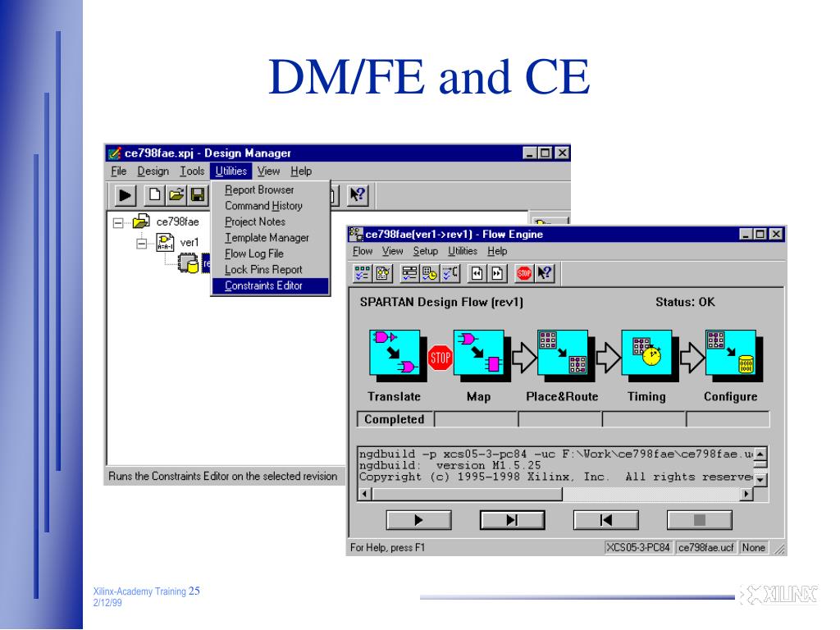
Task: Click log vertical scrollbar up arrow
Action: [760, 454]
